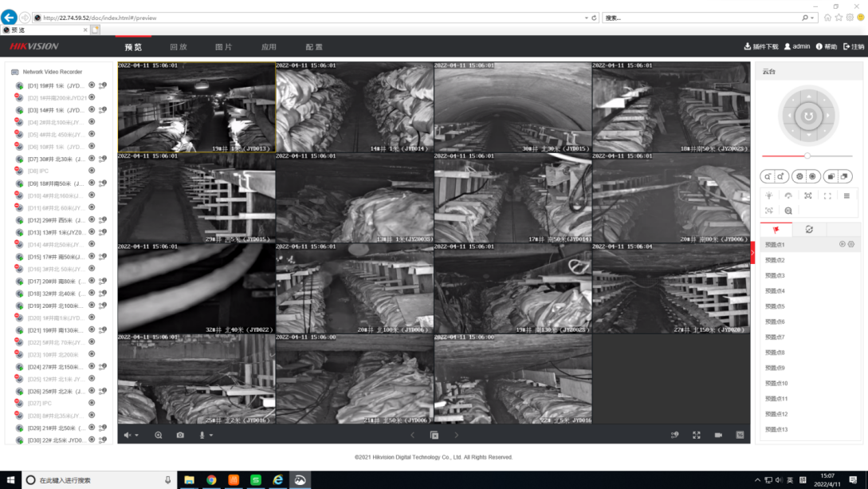Select the 14#井 camera video tile
Image resolution: width=868 pixels, height=489 pixels.
[x=355, y=107]
